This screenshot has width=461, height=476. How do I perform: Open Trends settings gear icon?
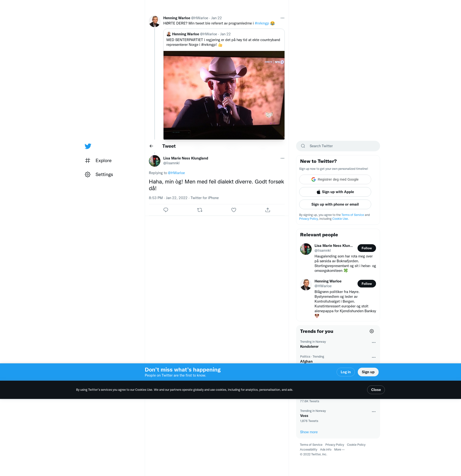pyautogui.click(x=372, y=331)
